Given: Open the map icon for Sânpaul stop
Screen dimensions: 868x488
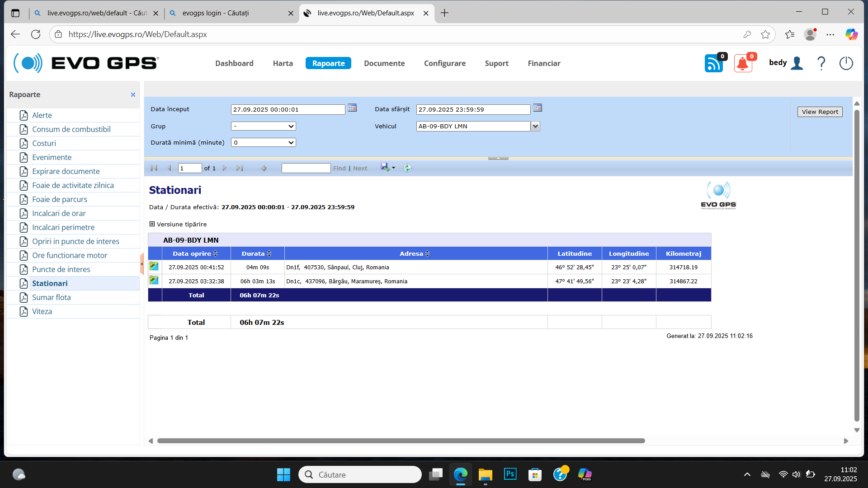Looking at the screenshot, I should click(x=154, y=267).
